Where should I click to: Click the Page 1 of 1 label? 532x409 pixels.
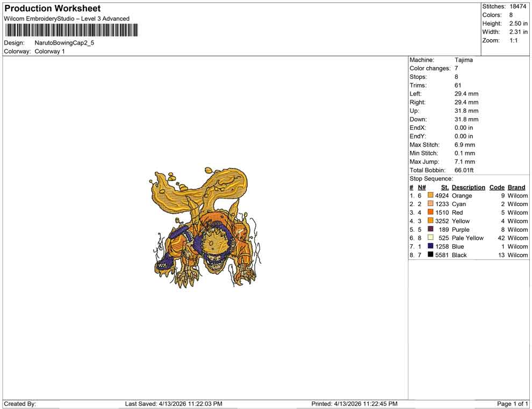(x=512, y=404)
